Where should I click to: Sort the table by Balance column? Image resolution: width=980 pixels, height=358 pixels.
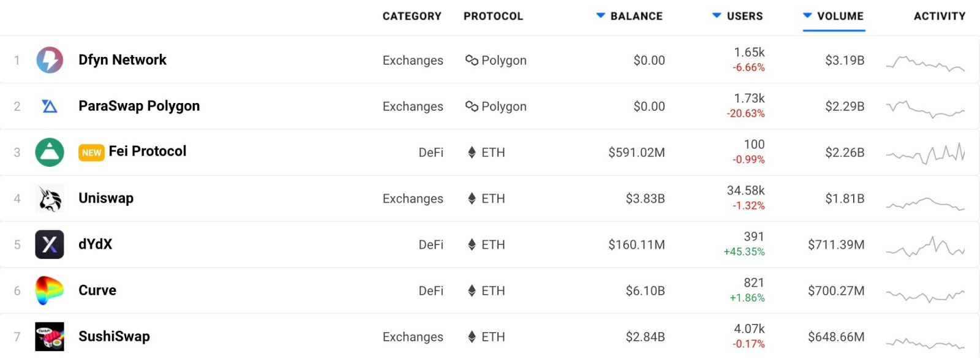click(x=630, y=16)
